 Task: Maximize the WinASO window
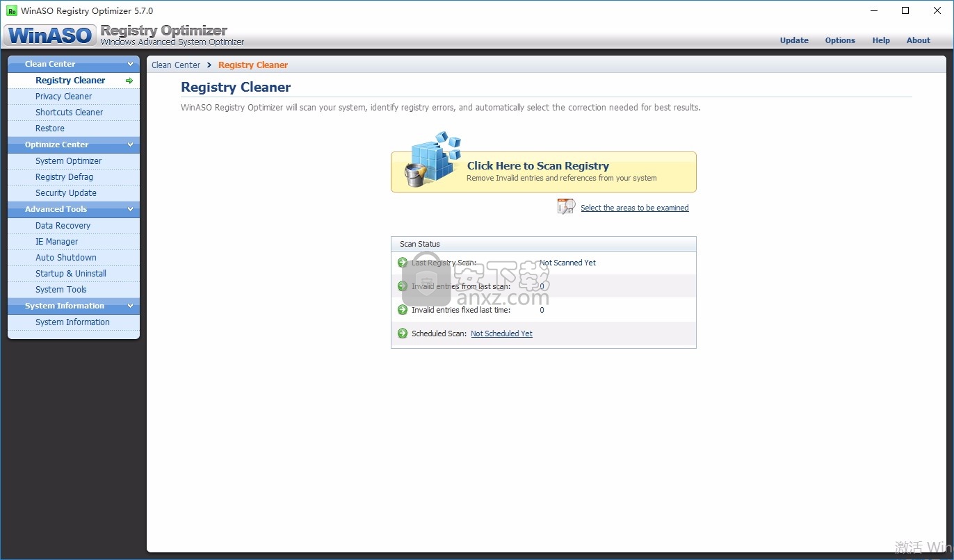[x=905, y=10]
